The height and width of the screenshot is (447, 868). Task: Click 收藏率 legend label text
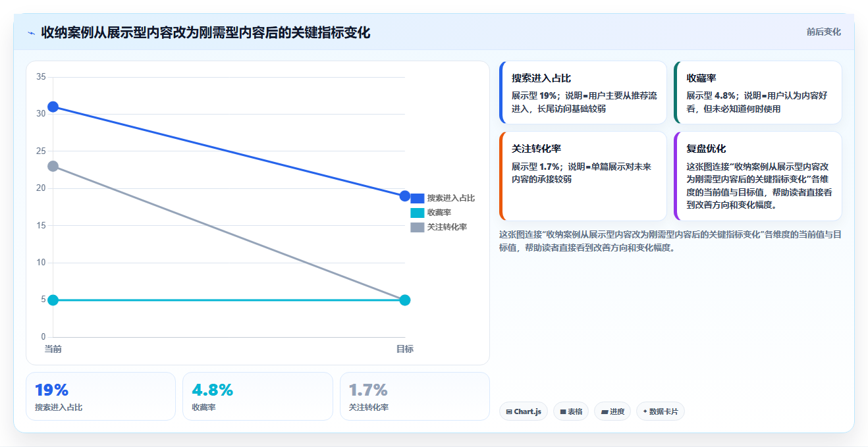(x=439, y=213)
